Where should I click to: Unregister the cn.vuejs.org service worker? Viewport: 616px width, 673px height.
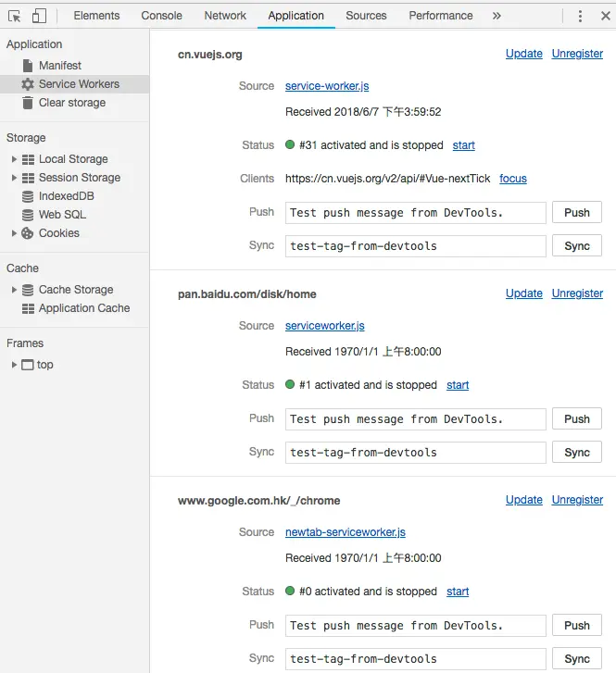click(x=577, y=54)
